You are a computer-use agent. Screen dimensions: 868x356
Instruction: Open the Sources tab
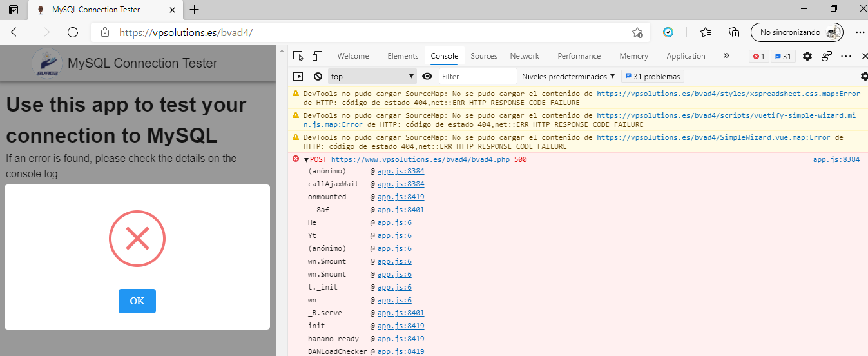[x=484, y=56]
